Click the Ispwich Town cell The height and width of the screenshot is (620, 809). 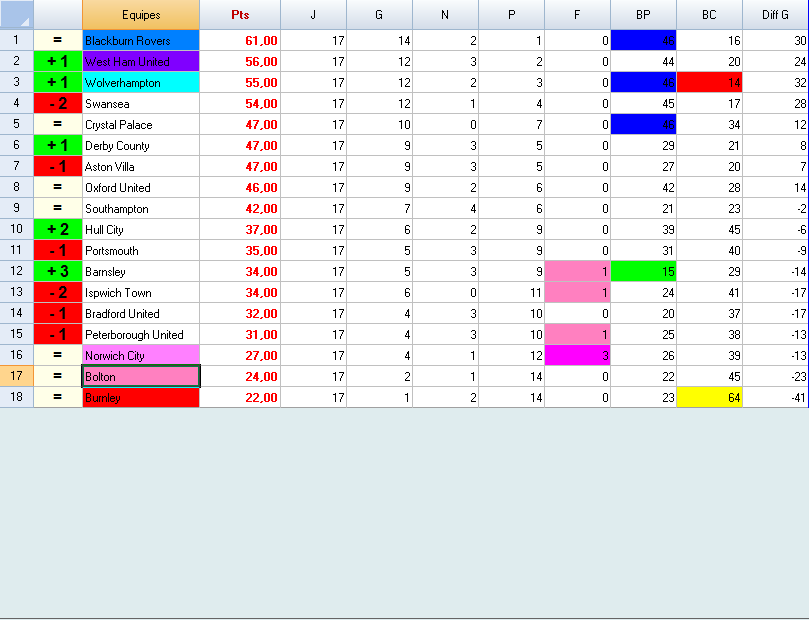pyautogui.click(x=141, y=292)
